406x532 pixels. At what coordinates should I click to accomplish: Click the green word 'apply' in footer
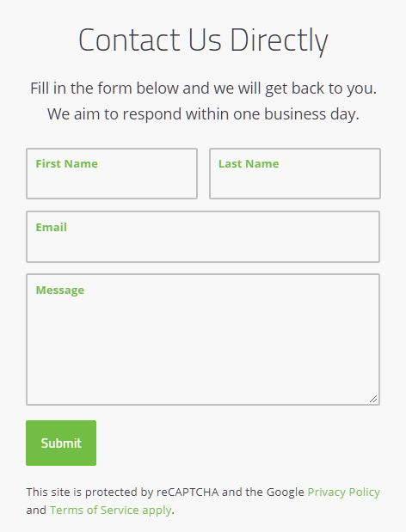[157, 511]
